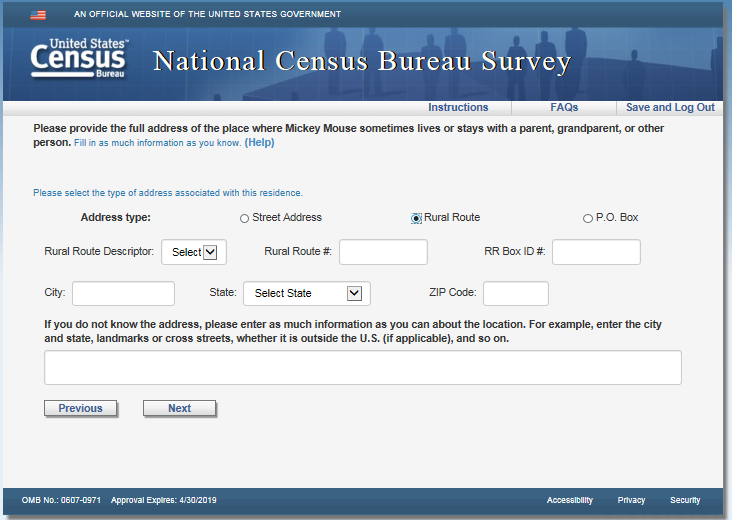The height and width of the screenshot is (520, 732).
Task: Open the FAQs page
Action: 564,108
